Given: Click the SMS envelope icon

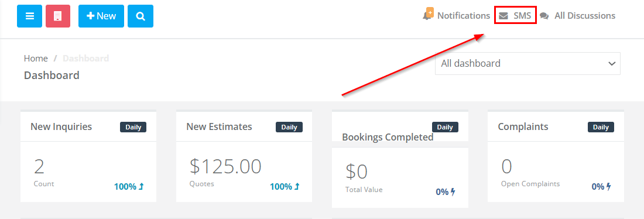Looking at the screenshot, I should [503, 16].
